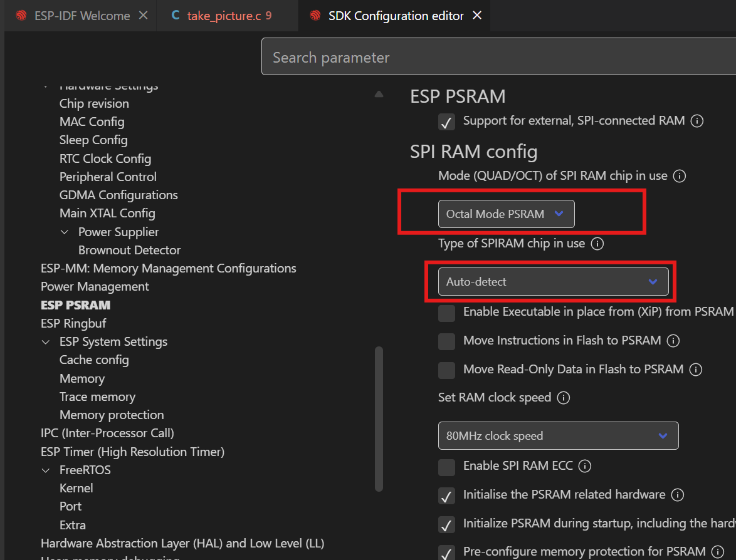Viewport: 736px width, 560px height.
Task: Open Power Supplier settings
Action: pos(118,232)
